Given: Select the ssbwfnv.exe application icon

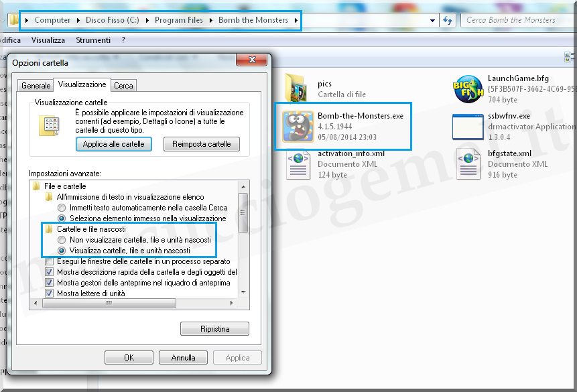Looking at the screenshot, I should (467, 127).
